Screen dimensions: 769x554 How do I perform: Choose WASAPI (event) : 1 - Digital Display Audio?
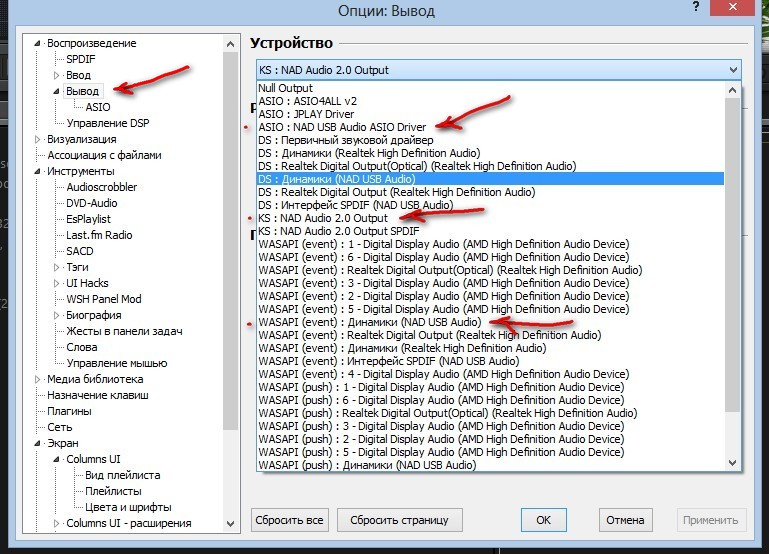click(490, 244)
